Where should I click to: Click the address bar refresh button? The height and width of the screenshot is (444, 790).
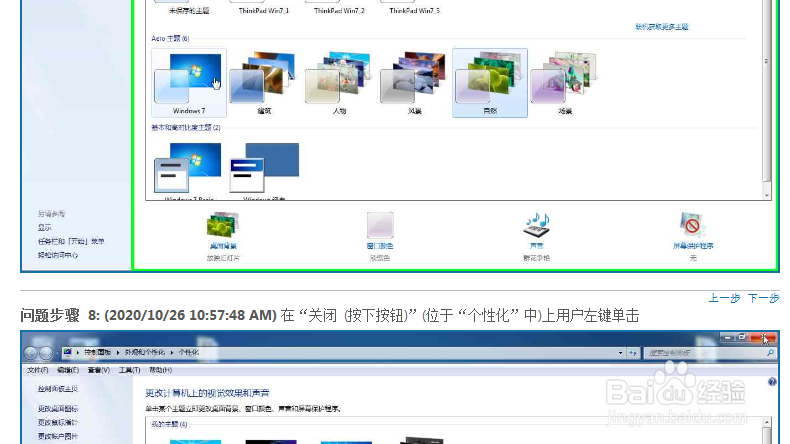pyautogui.click(x=633, y=353)
